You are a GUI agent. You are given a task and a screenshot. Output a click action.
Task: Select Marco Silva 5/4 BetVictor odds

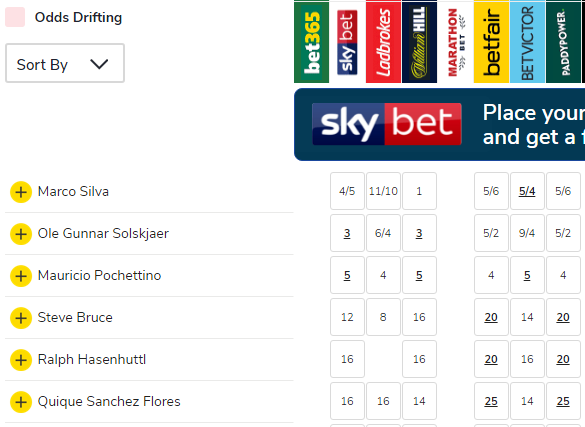pos(527,191)
